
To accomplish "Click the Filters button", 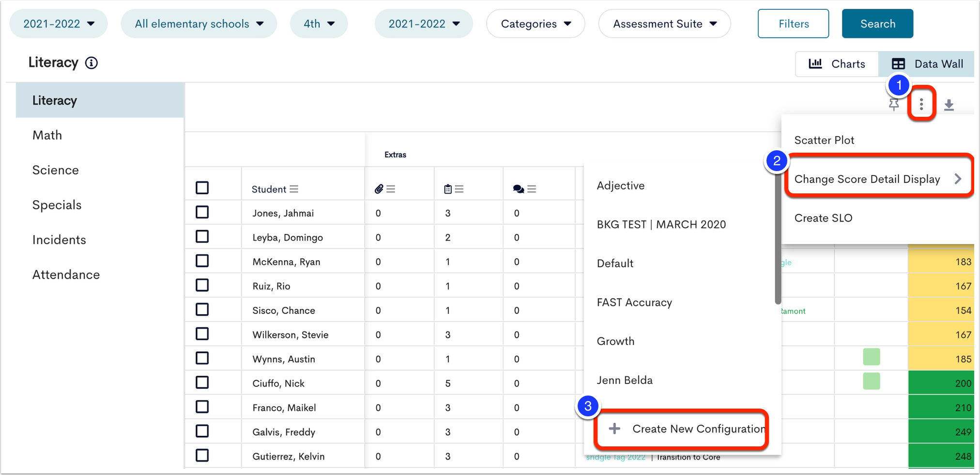I will 794,24.
